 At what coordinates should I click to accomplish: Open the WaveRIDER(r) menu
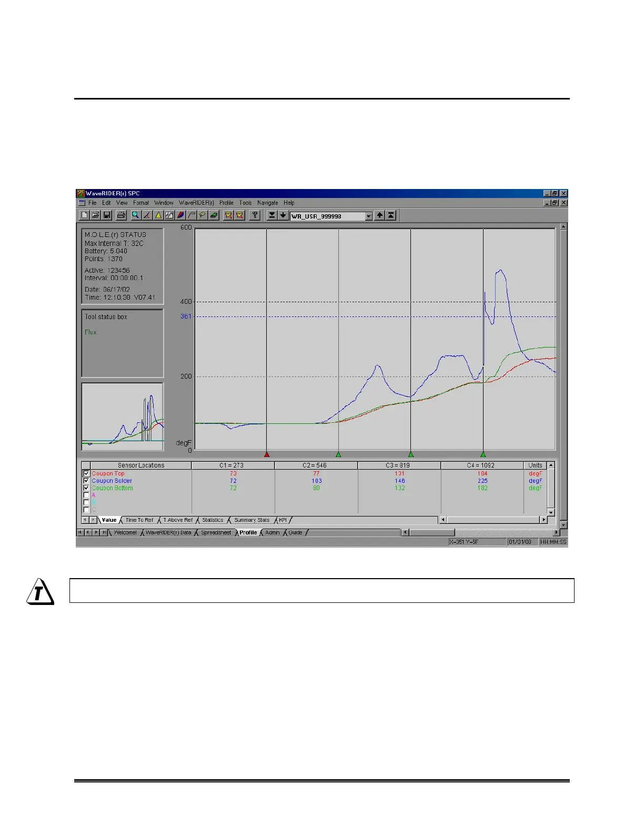pos(196,203)
